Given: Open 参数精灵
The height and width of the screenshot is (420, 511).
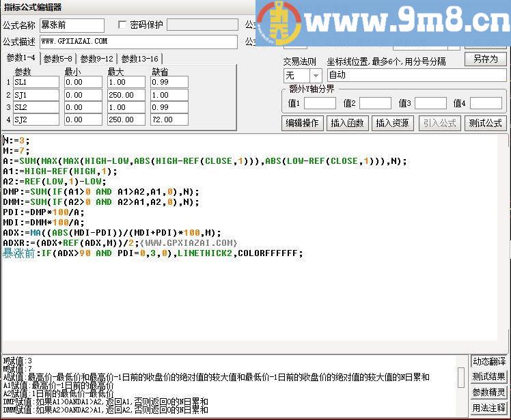Looking at the screenshot, I should (x=489, y=393).
